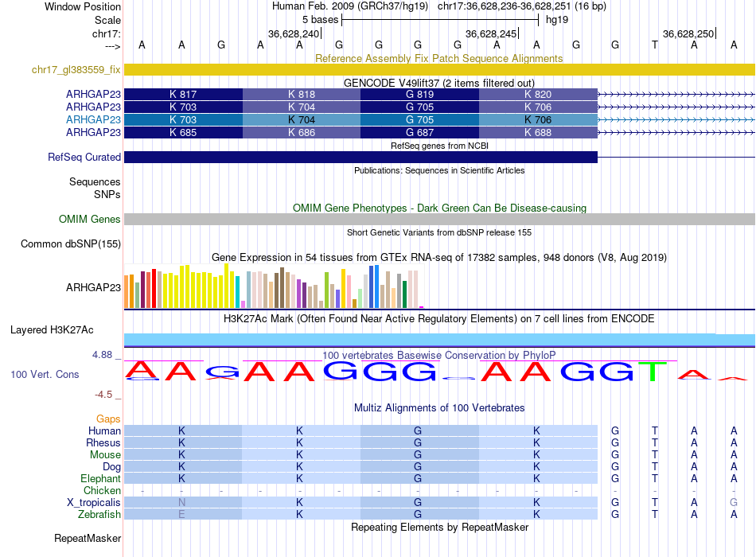Click the T base in the reference sequence

655,45
